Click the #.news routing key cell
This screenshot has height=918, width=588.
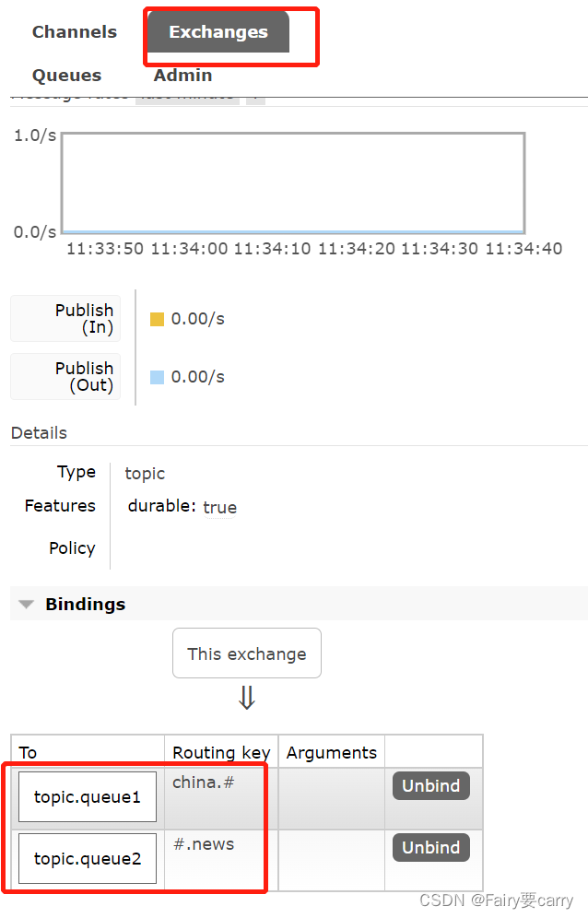click(204, 844)
